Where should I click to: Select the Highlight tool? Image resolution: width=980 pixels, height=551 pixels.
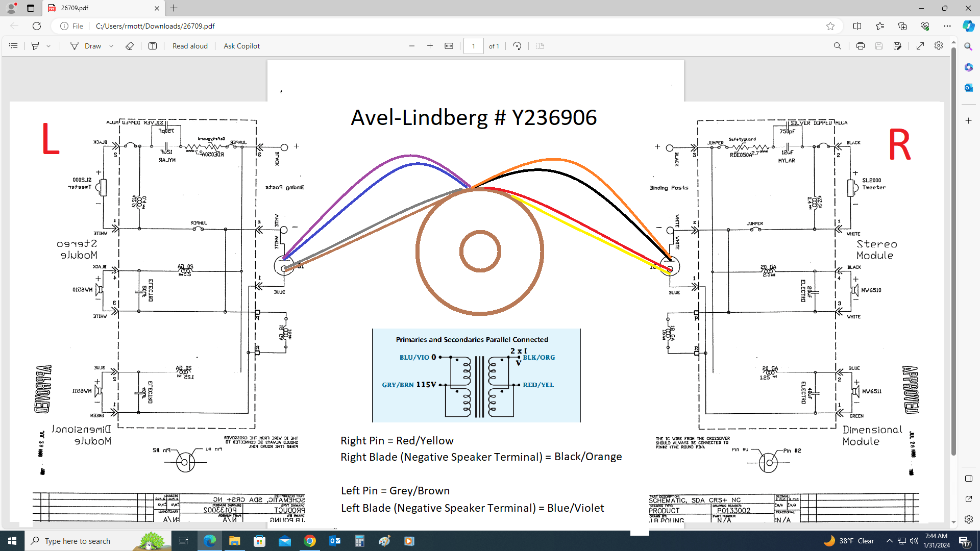(35, 46)
